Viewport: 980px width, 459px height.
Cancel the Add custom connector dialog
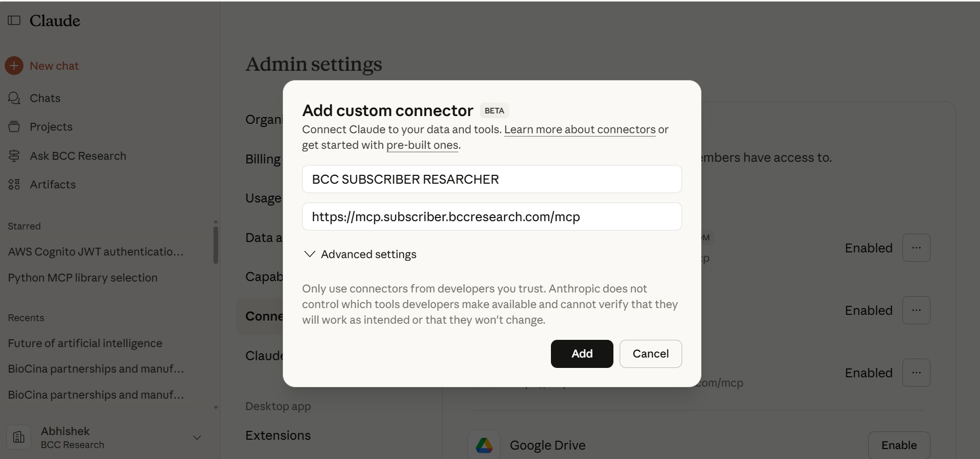click(650, 353)
